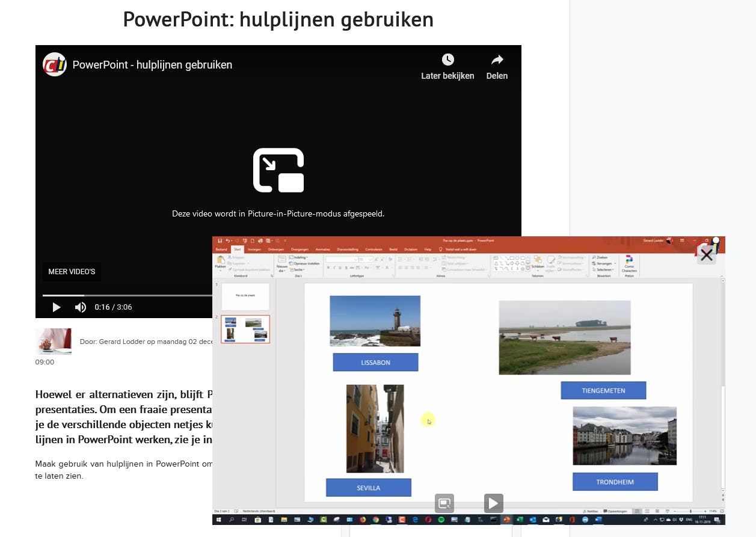This screenshot has height=537, width=756.
Task: Open the Overgangen ribbon tab
Action: 300,250
